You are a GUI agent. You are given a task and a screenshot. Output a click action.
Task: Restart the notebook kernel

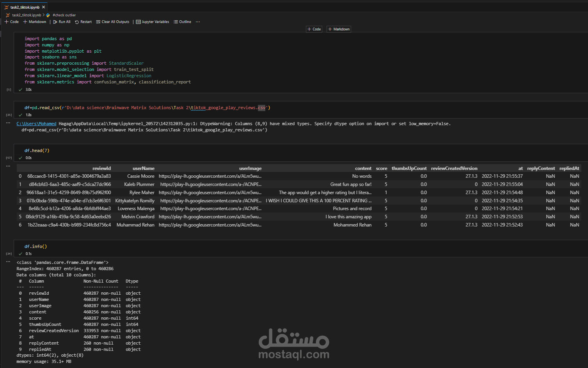coord(83,22)
